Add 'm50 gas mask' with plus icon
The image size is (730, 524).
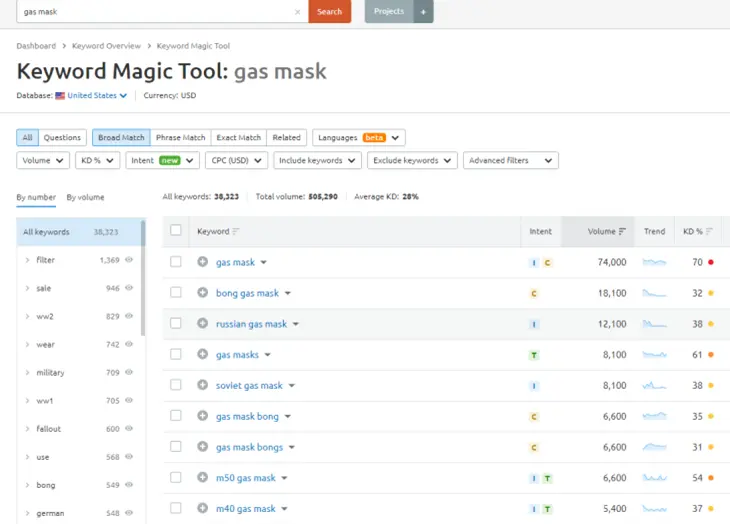pyautogui.click(x=203, y=477)
